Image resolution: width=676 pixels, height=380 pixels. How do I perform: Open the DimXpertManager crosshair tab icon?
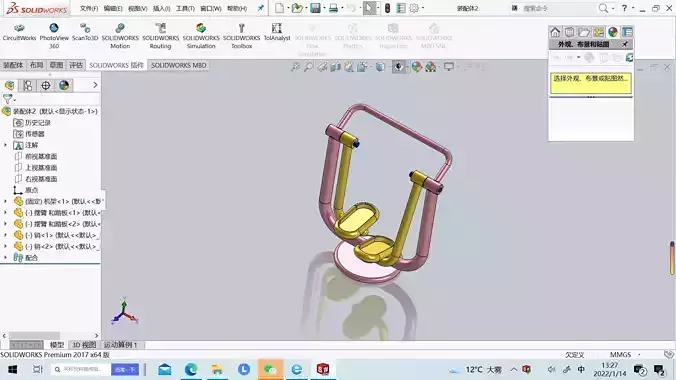click(46, 85)
